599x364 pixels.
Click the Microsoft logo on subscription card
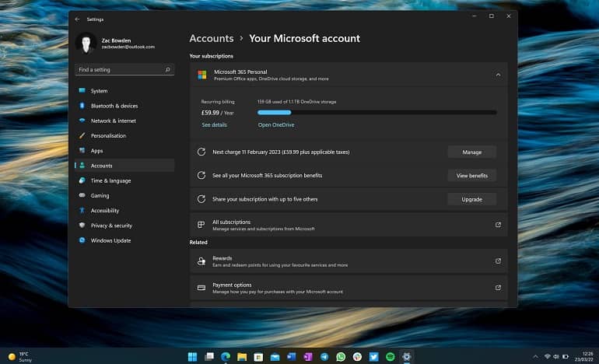click(202, 75)
